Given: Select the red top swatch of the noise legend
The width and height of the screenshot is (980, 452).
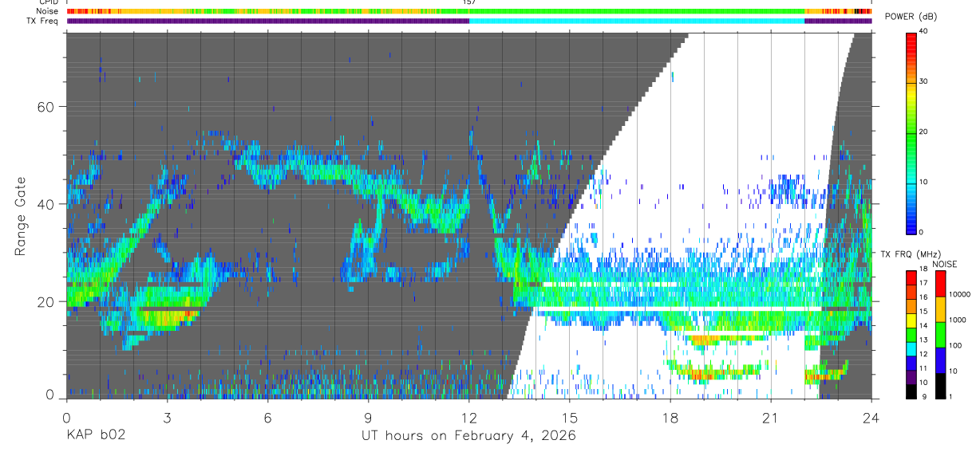Looking at the screenshot, I should (x=939, y=284).
